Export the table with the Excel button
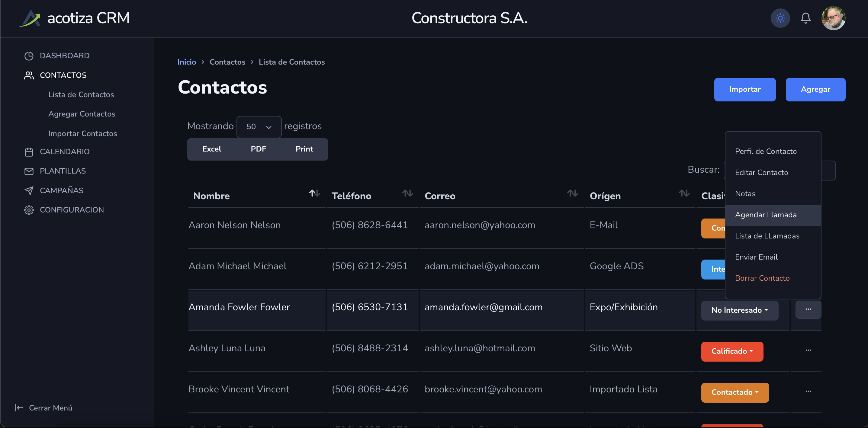This screenshot has height=428, width=868. pyautogui.click(x=212, y=149)
